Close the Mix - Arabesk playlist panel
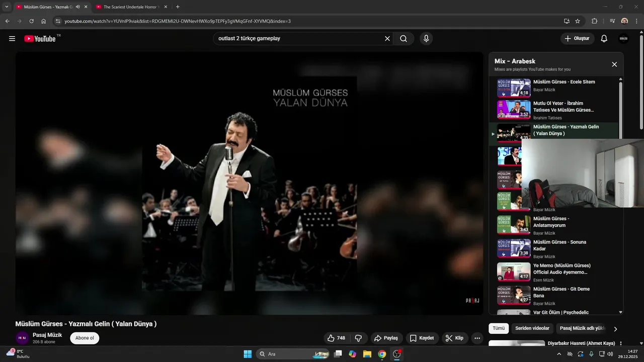The image size is (644, 362). tap(614, 64)
